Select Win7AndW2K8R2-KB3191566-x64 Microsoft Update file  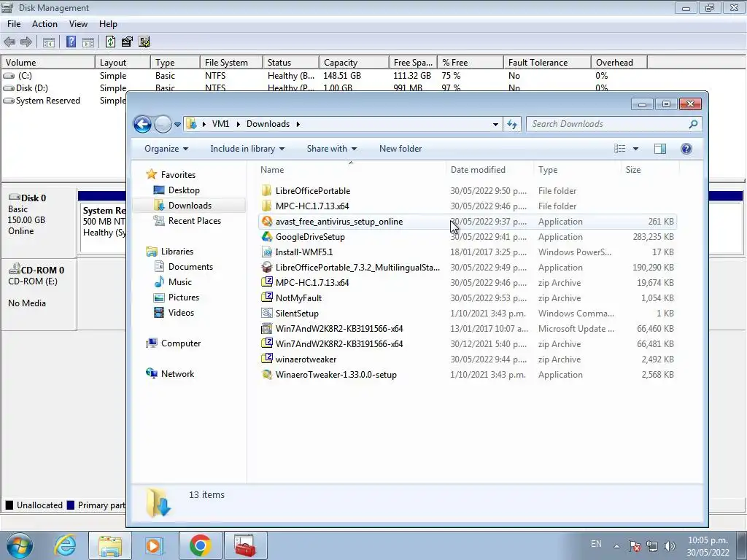(x=468, y=329)
